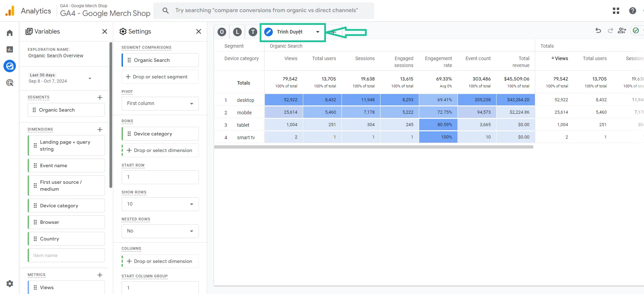This screenshot has width=644, height=294.
Task: Close the Settings panel
Action: (x=199, y=31)
